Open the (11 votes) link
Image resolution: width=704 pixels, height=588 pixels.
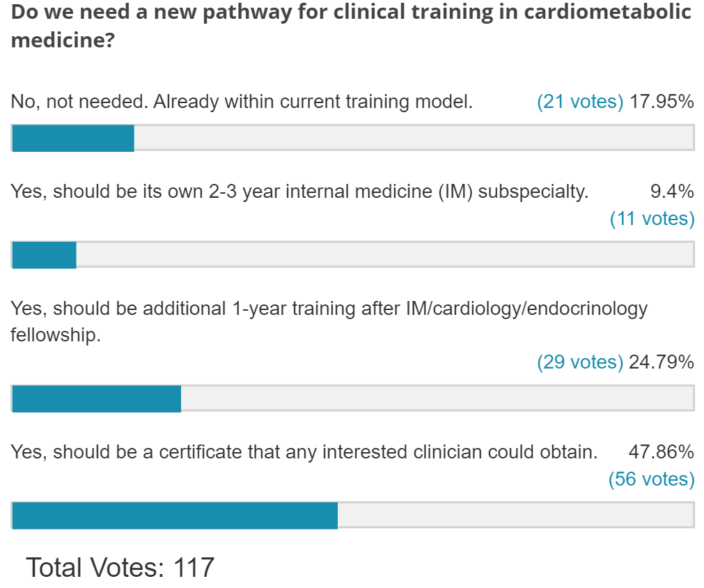tap(652, 219)
